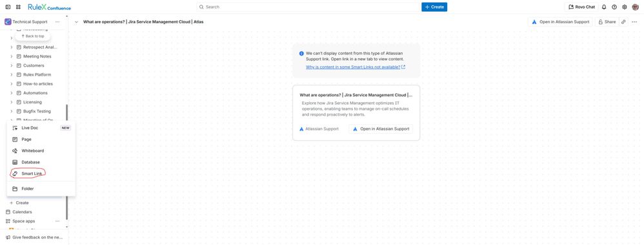The width and height of the screenshot is (644, 245).
Task: Open the Retrospect Anal... page
Action: [40, 47]
